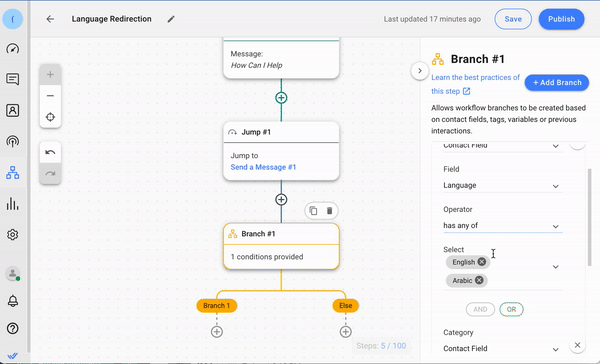Click the Add Branch button
The height and width of the screenshot is (364, 600).
557,83
